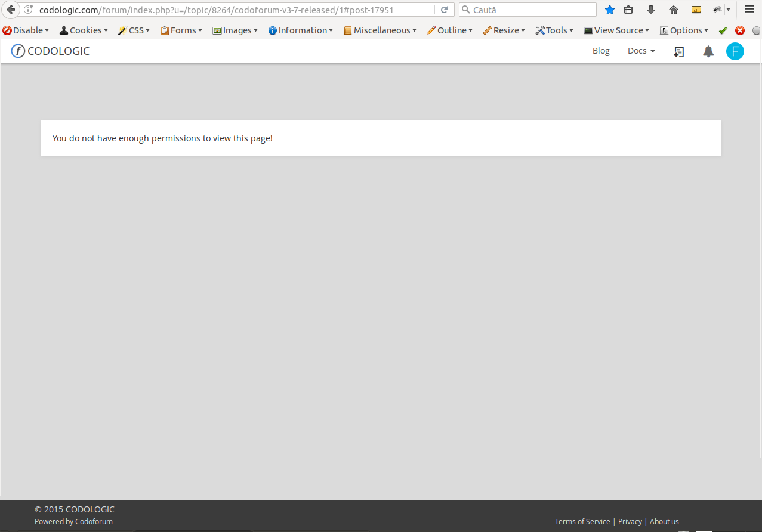
Task: Open the new topic icon in navbar
Action: 678,52
